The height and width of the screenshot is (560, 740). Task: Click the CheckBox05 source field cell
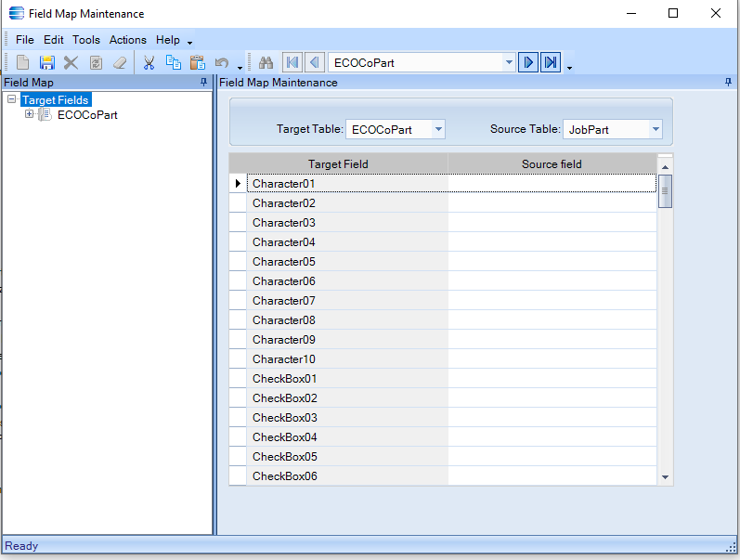tap(552, 457)
